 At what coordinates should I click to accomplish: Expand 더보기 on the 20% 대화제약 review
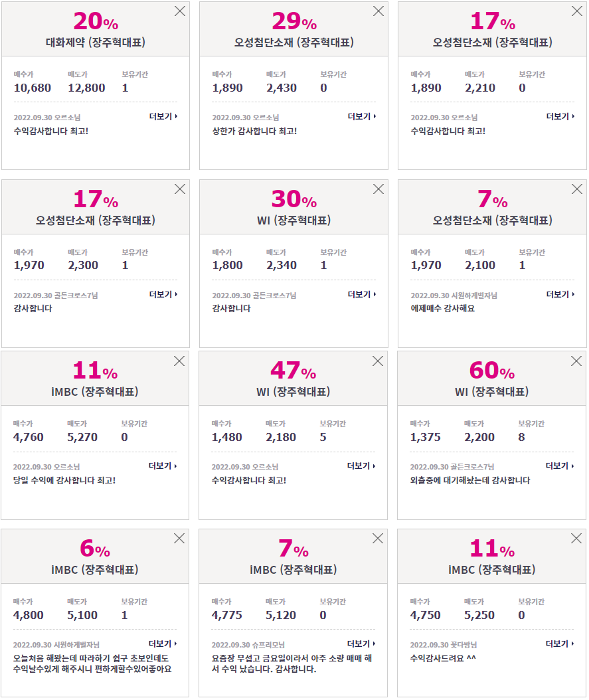[163, 116]
